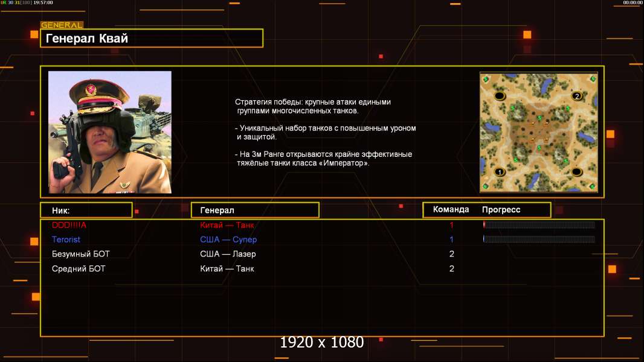This screenshot has height=362, width=644.
Task: Click the blue 'США — Супер' general entry
Action: click(x=228, y=240)
